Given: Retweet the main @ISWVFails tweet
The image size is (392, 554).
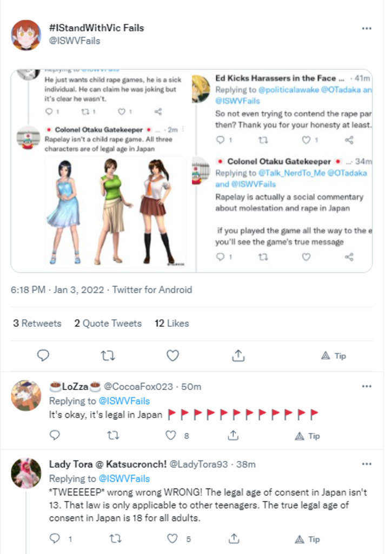Looking at the screenshot, I should tap(108, 355).
